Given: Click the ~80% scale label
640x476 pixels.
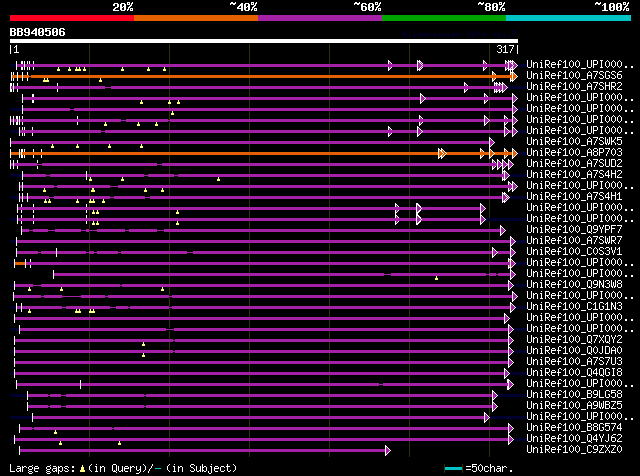Looking at the screenshot, I should pos(491,7).
